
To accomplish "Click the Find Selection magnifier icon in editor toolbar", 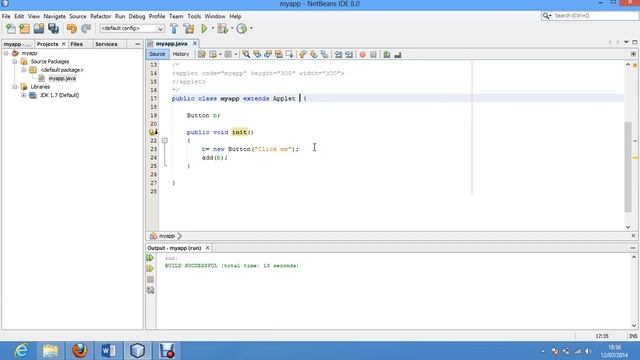I will 246,54.
